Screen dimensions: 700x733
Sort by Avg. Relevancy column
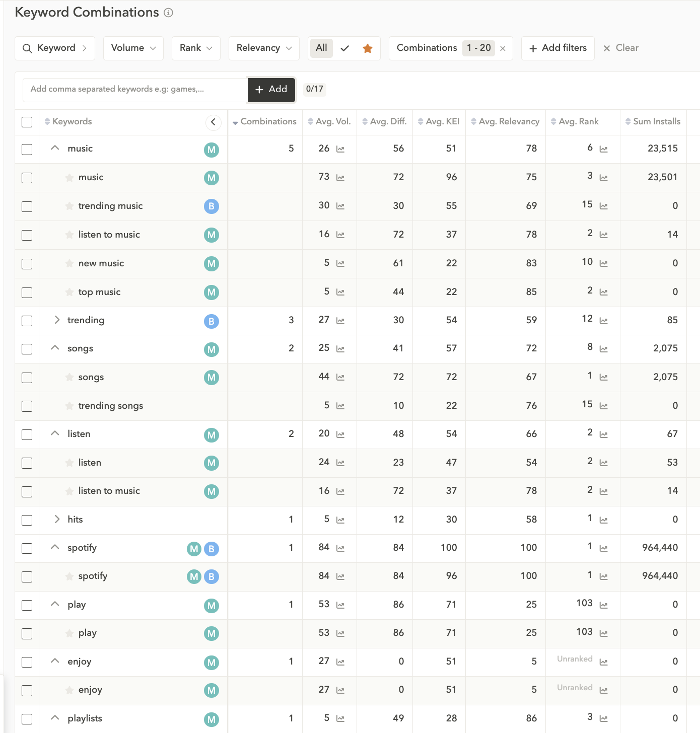(505, 122)
